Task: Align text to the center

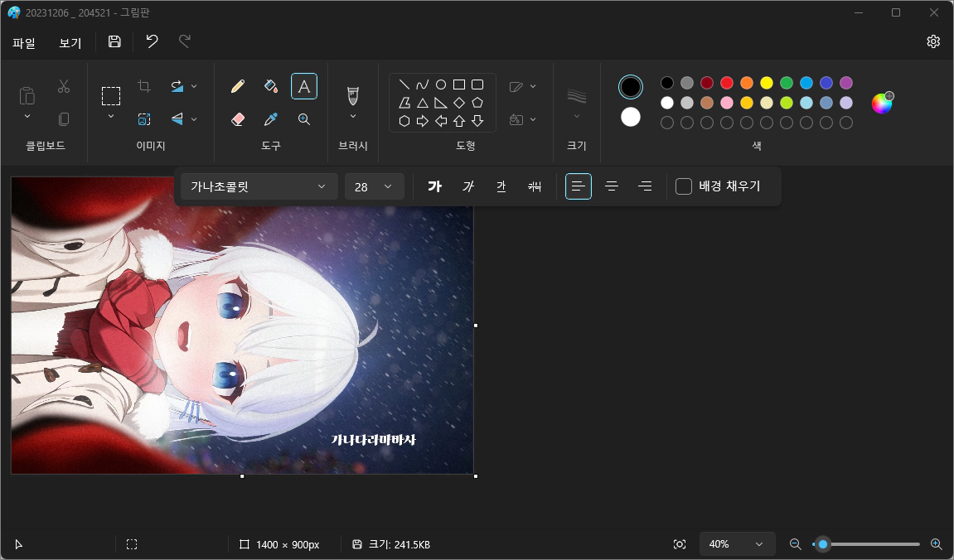Action: [x=612, y=186]
